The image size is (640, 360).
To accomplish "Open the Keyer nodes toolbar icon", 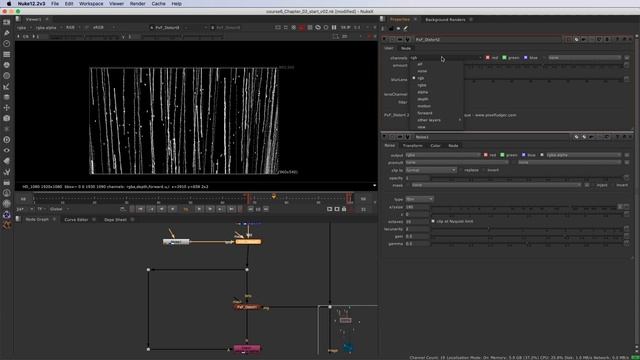I will (x=7, y=87).
